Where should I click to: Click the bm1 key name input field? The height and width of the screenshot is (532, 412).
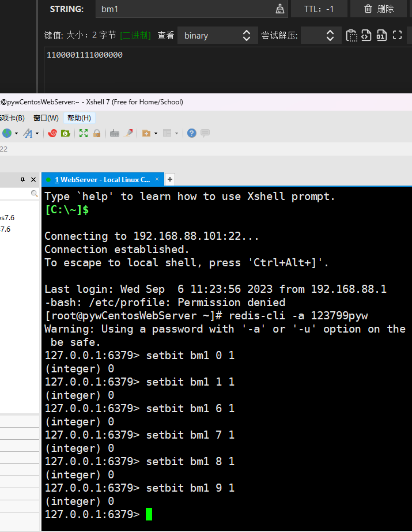[x=191, y=9]
